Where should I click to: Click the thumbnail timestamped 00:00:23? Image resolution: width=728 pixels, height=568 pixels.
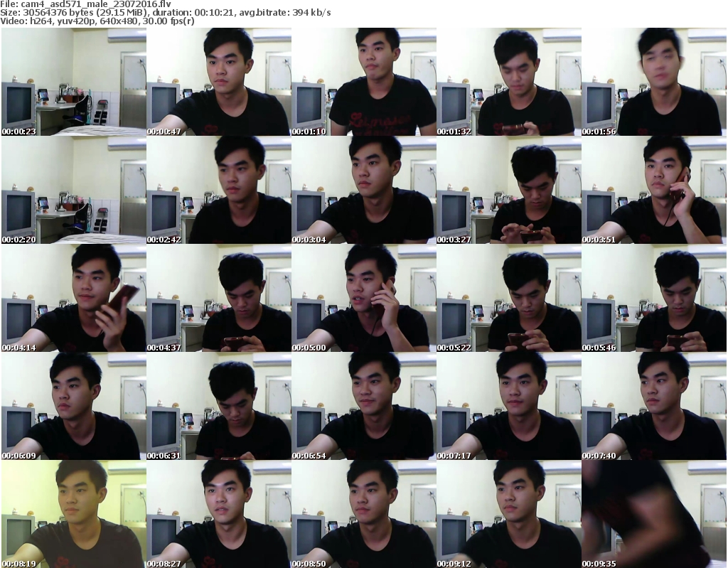tap(73, 82)
